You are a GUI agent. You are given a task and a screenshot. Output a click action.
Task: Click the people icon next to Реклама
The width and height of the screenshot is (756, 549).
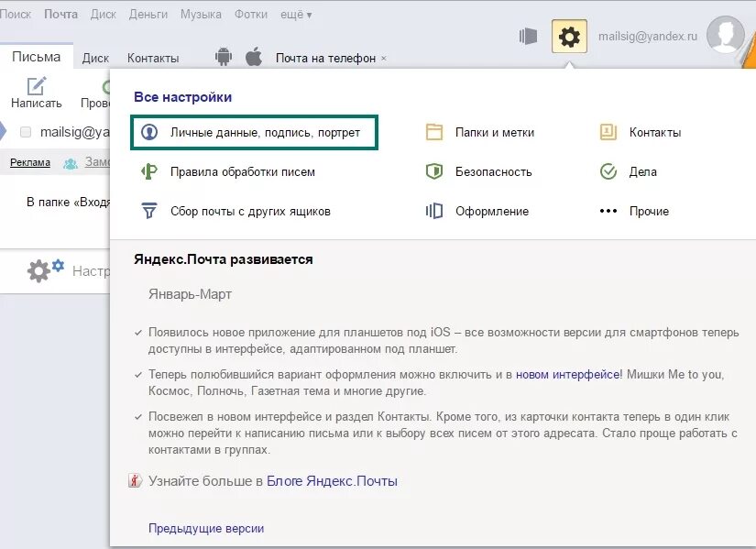71,164
